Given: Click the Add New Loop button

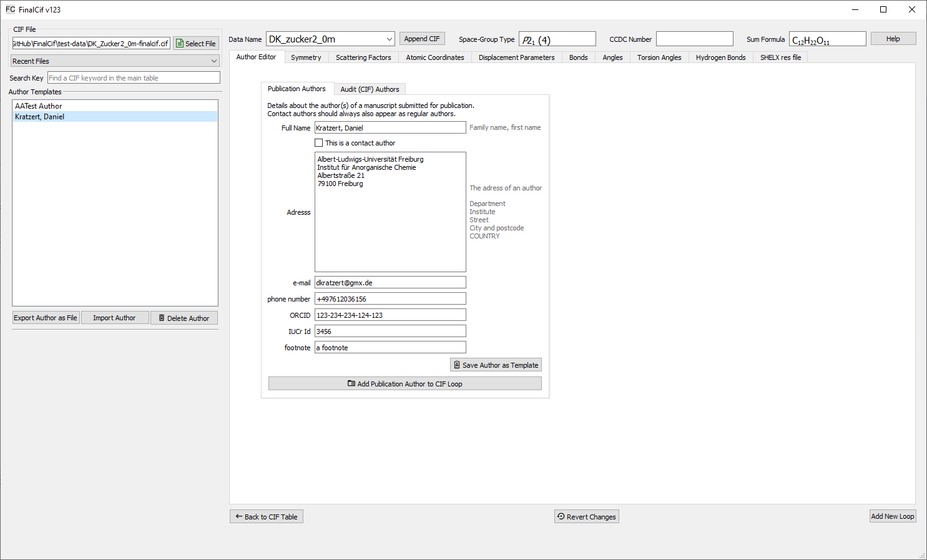Looking at the screenshot, I should [x=892, y=516].
